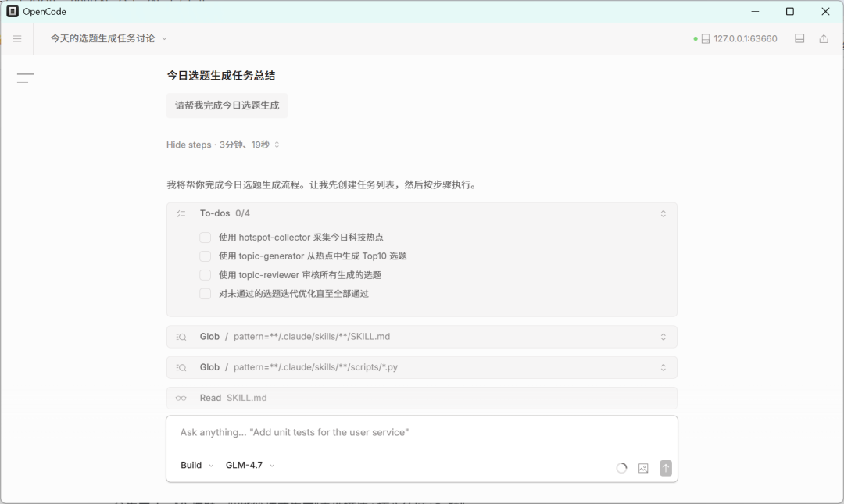The width and height of the screenshot is (844, 504).
Task: Expand the 今天的选题生成任务讨论 title dropdown
Action: point(164,38)
